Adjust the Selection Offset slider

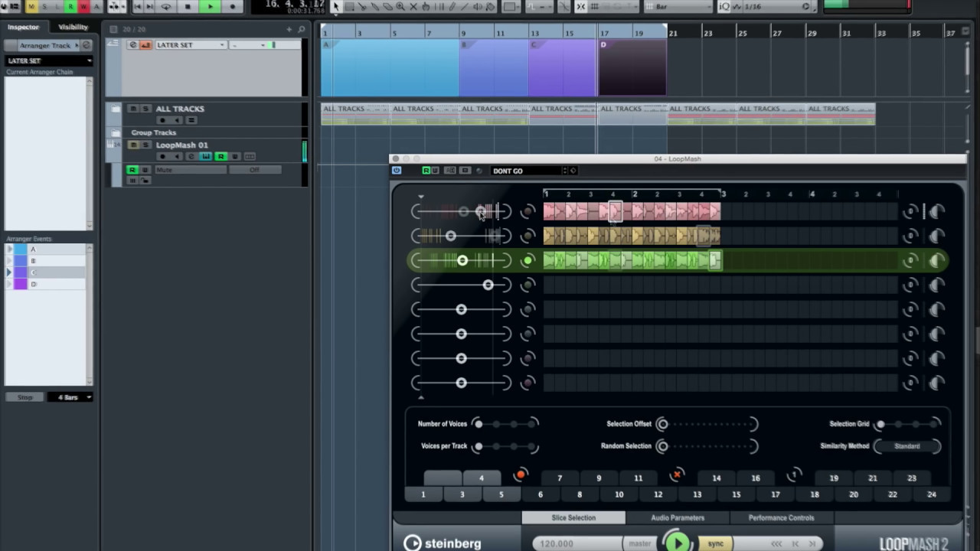pyautogui.click(x=707, y=424)
